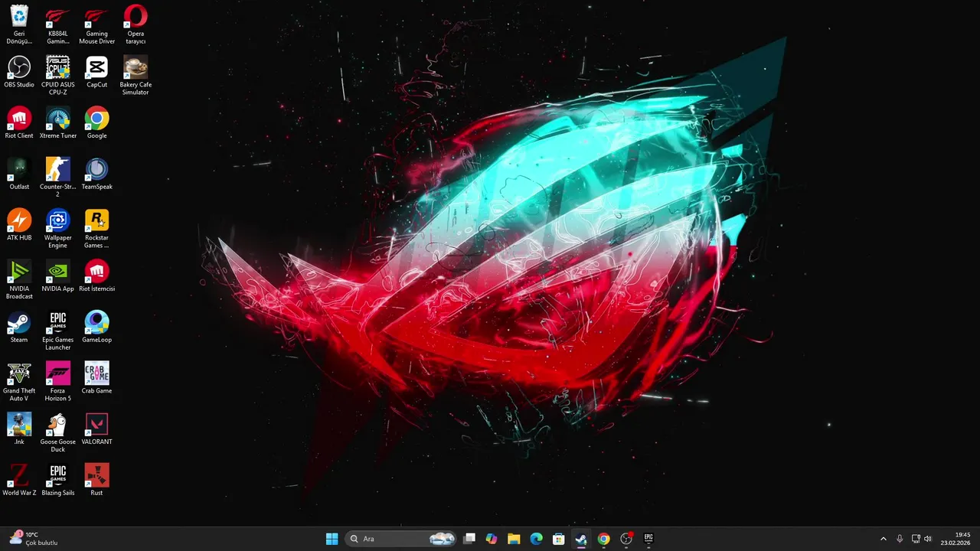Select the OBS Studio desktop shortcut

[x=19, y=73]
